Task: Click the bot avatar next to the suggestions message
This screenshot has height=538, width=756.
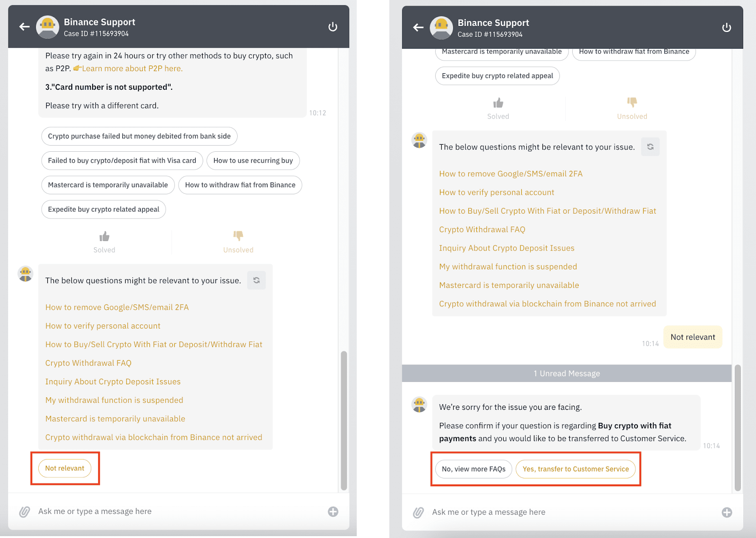Action: [x=25, y=274]
